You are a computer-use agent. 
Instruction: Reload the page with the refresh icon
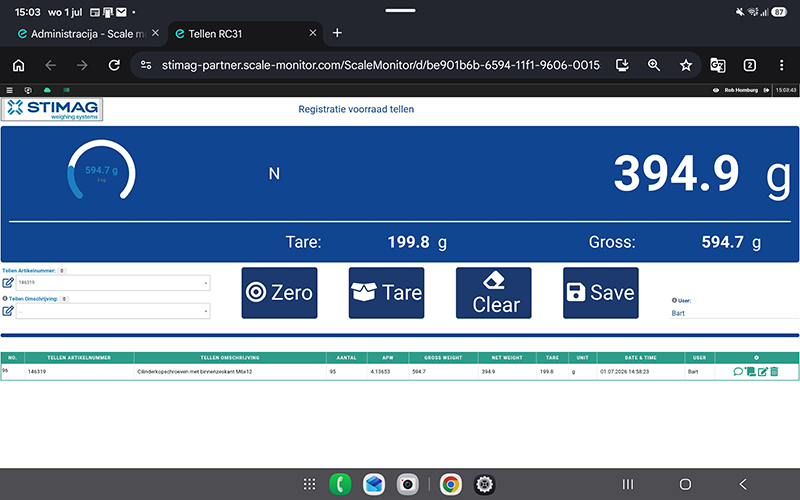point(114,65)
